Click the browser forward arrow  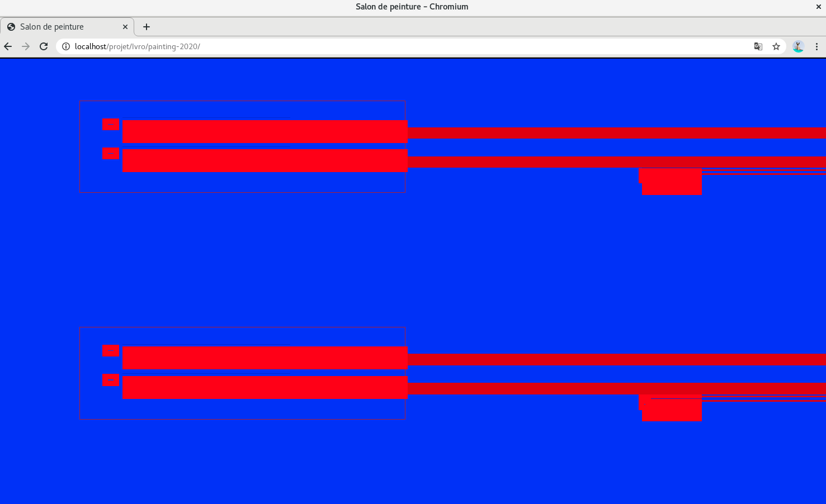pyautogui.click(x=26, y=46)
